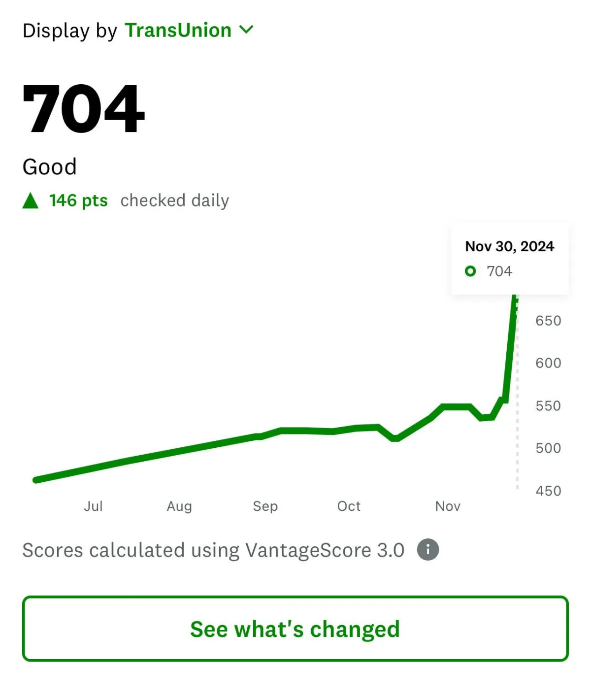The image size is (591, 700).
Task: Select the Nov label on chart axis
Action: [x=448, y=506]
